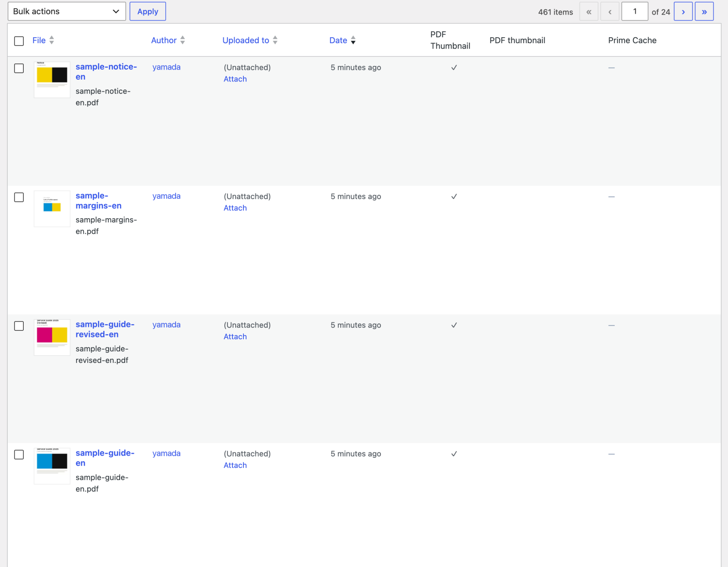Attach the sample-margins-en file

point(235,208)
